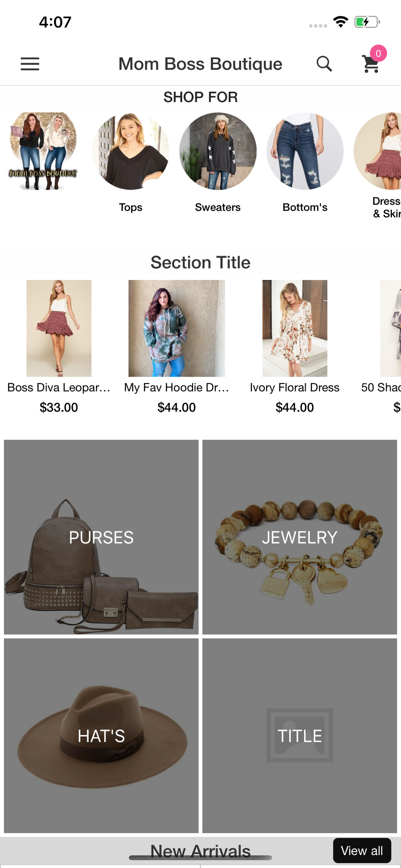The height and width of the screenshot is (868, 401).
Task: Open the PURSES category tile
Action: (x=101, y=537)
